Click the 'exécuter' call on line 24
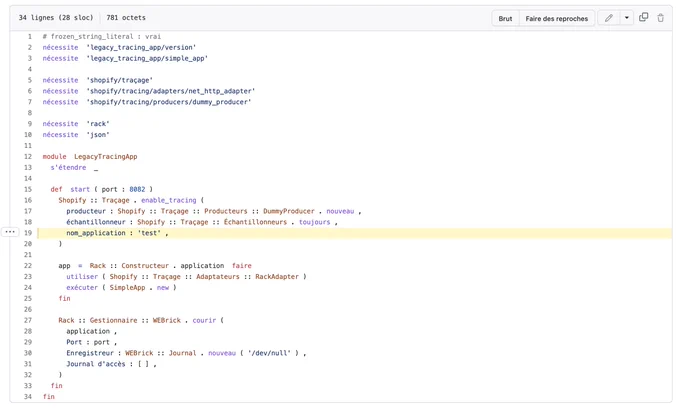Screen dimensions: 680x417 pos(82,287)
